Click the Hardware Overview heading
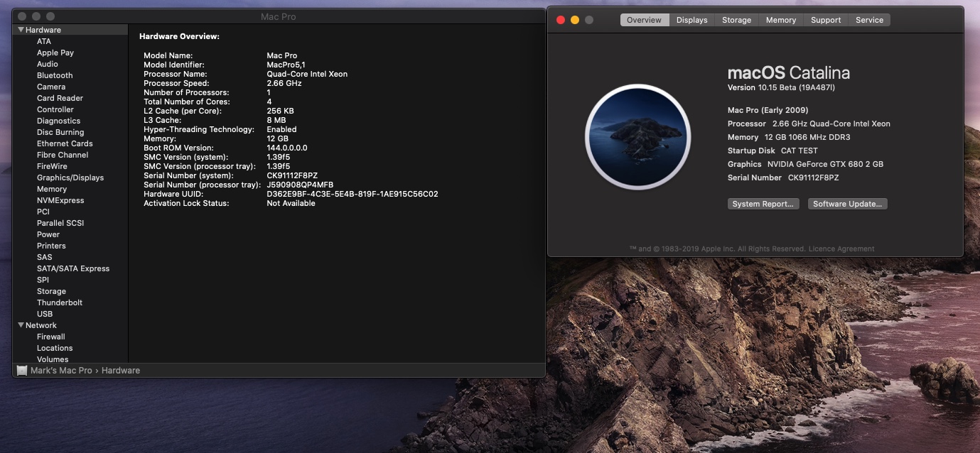Image resolution: width=980 pixels, height=453 pixels. pyautogui.click(x=179, y=36)
